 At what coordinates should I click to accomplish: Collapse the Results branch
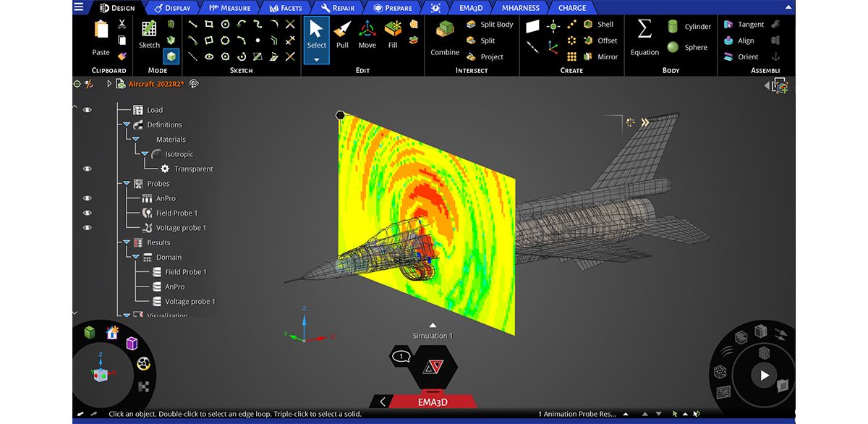tap(127, 242)
